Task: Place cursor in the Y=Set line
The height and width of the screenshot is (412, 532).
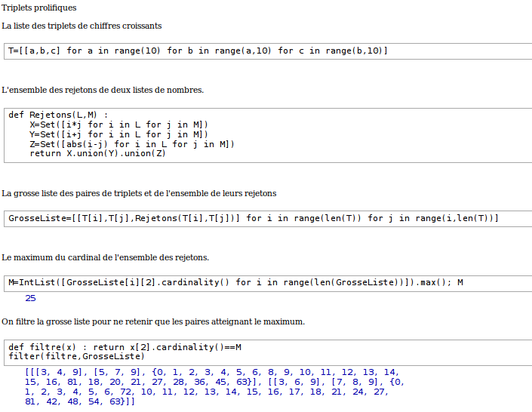Action: pos(118,134)
